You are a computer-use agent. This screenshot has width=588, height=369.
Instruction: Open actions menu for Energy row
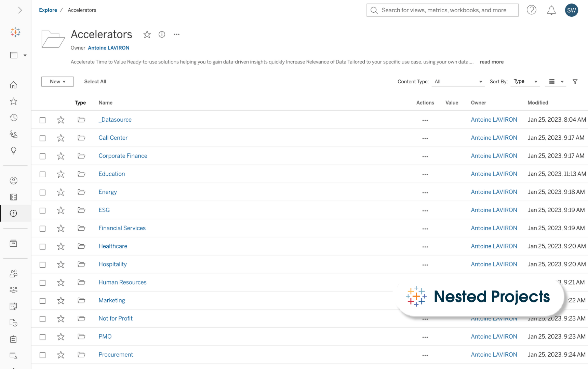pos(425,193)
